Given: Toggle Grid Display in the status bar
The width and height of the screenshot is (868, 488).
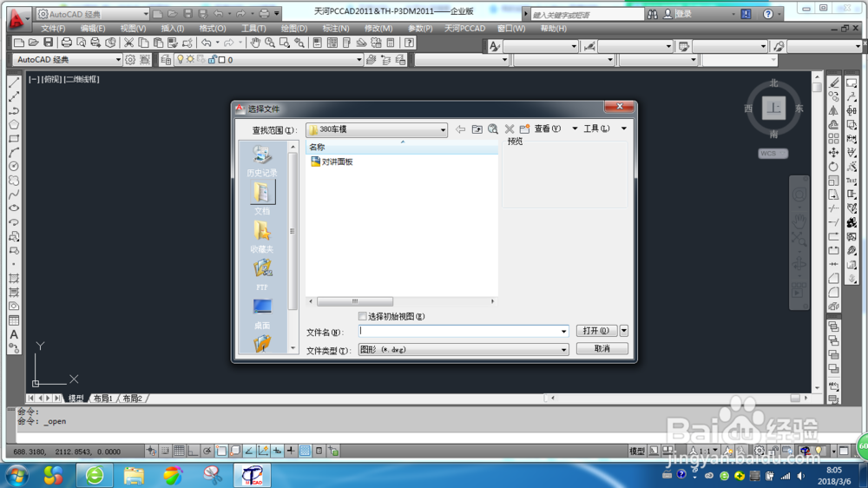Looking at the screenshot, I should (x=179, y=451).
